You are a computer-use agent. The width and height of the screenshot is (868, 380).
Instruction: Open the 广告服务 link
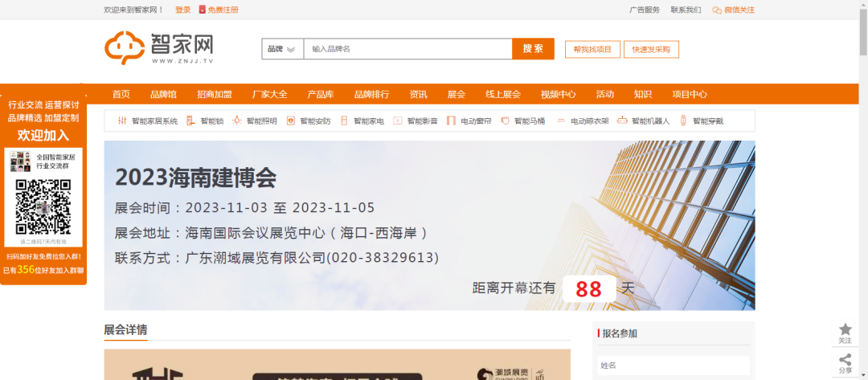coord(645,10)
